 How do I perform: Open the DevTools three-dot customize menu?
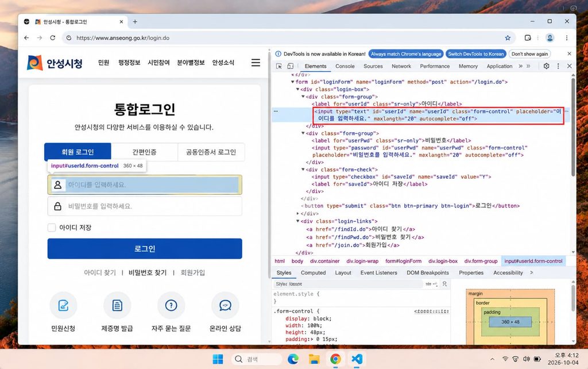(x=558, y=66)
